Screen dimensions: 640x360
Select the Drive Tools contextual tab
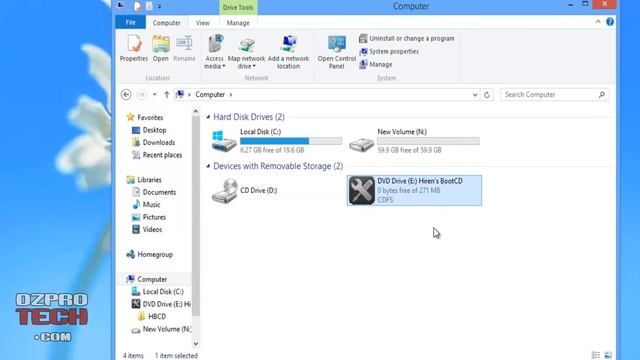[238, 7]
